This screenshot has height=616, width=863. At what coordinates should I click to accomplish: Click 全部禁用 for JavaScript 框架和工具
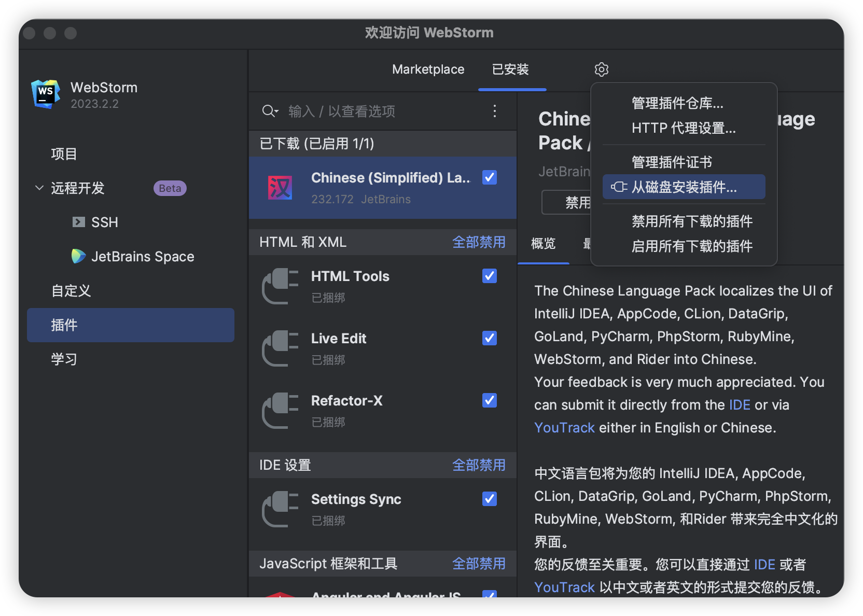tap(479, 564)
